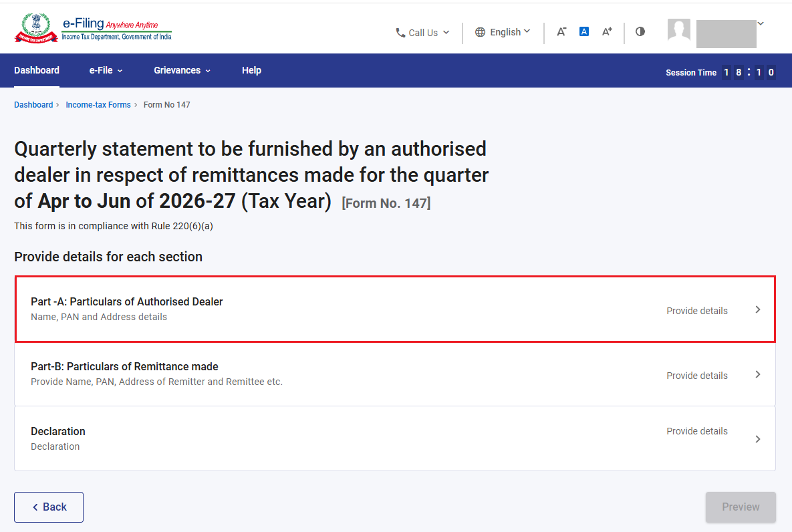
Task: Click the Back button
Action: (49, 507)
